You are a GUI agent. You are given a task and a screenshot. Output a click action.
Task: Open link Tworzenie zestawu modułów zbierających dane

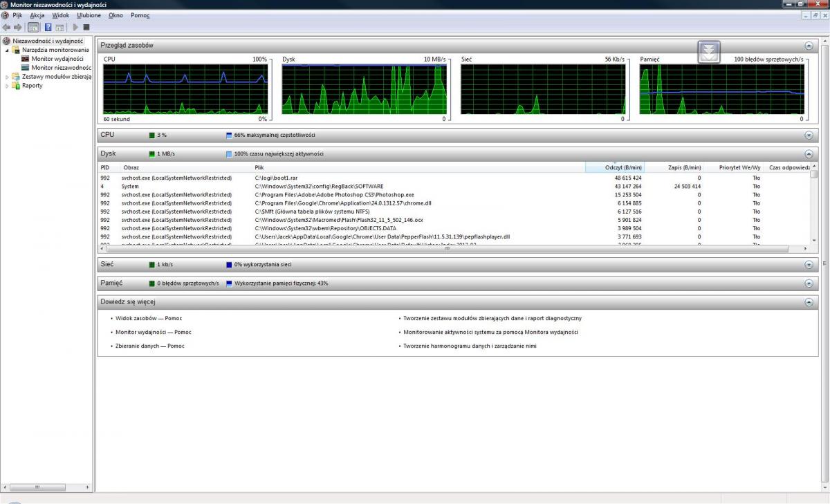pos(492,319)
